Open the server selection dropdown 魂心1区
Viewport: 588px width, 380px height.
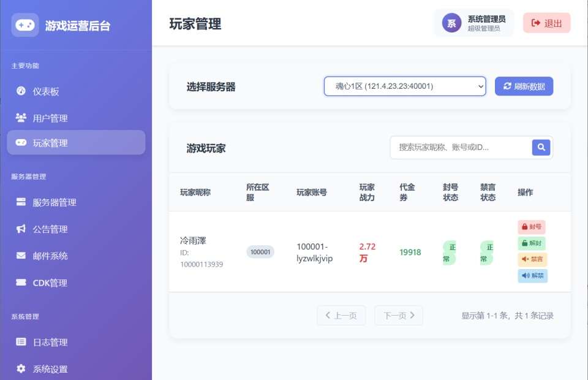coord(404,86)
